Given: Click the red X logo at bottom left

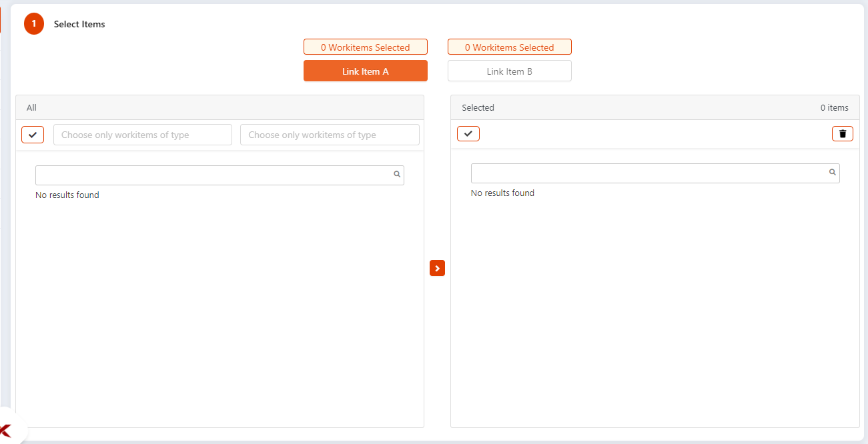Looking at the screenshot, I should [x=5, y=430].
